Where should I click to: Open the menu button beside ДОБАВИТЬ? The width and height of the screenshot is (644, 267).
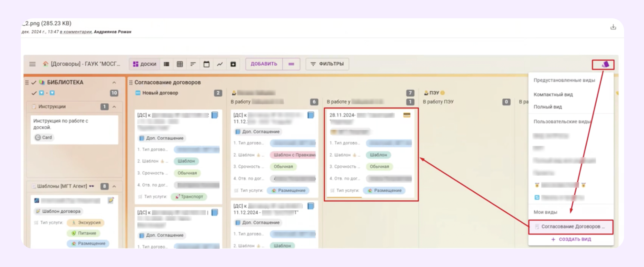[291, 64]
